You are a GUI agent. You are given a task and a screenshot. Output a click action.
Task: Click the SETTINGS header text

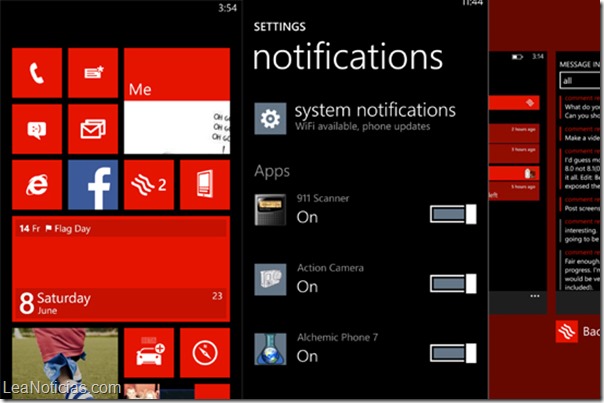pos(280,27)
